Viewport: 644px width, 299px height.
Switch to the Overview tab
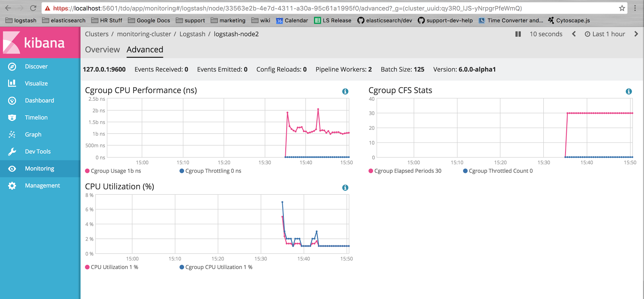point(102,50)
